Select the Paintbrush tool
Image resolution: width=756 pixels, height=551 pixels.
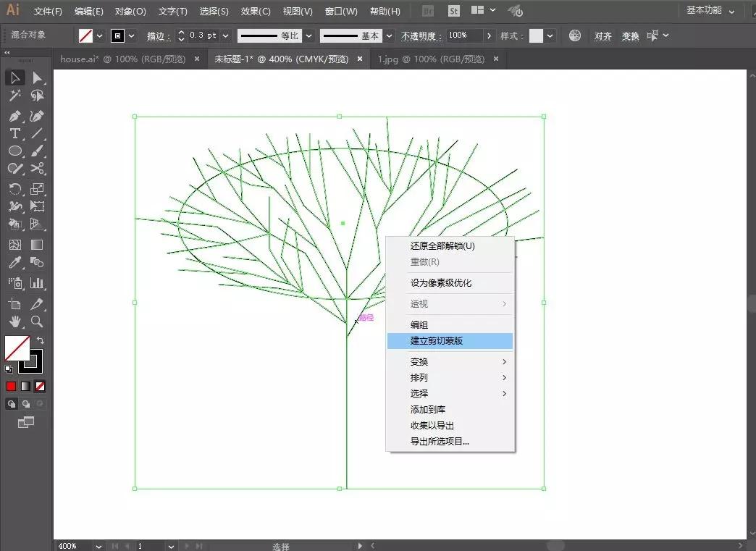[x=37, y=151]
